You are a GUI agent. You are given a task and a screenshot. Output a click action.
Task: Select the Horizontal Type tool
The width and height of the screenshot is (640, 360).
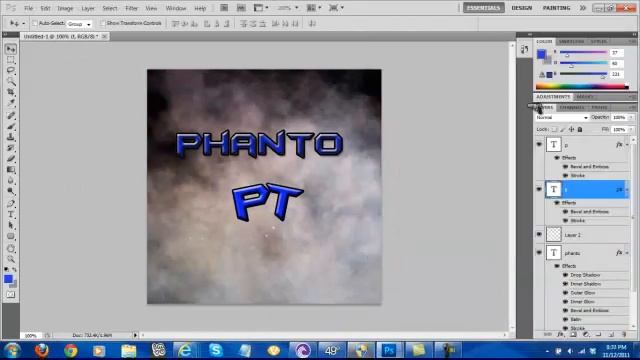click(x=11, y=214)
